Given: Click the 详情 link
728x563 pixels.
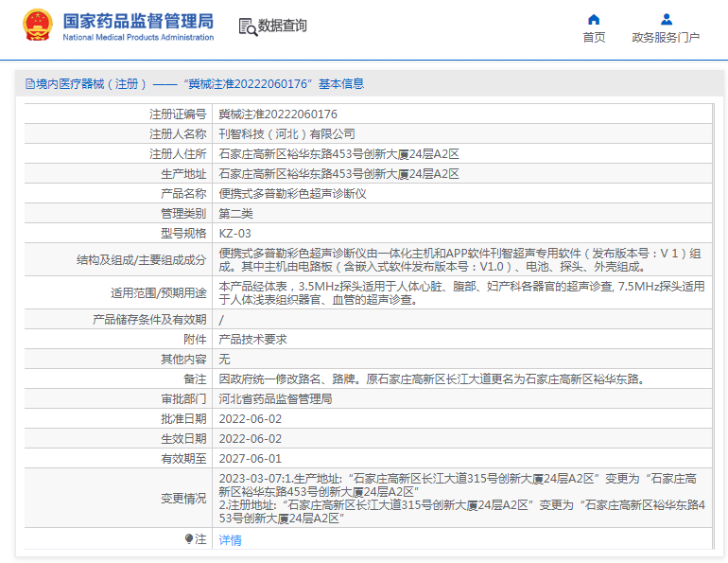Looking at the screenshot, I should pos(231,539).
